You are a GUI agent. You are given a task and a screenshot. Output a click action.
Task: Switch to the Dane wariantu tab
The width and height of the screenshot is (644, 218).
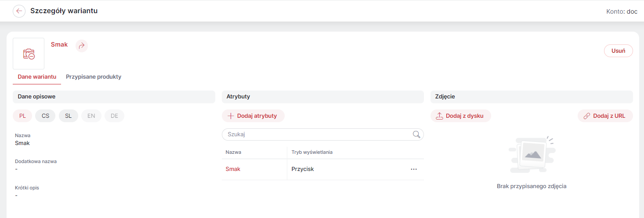37,77
